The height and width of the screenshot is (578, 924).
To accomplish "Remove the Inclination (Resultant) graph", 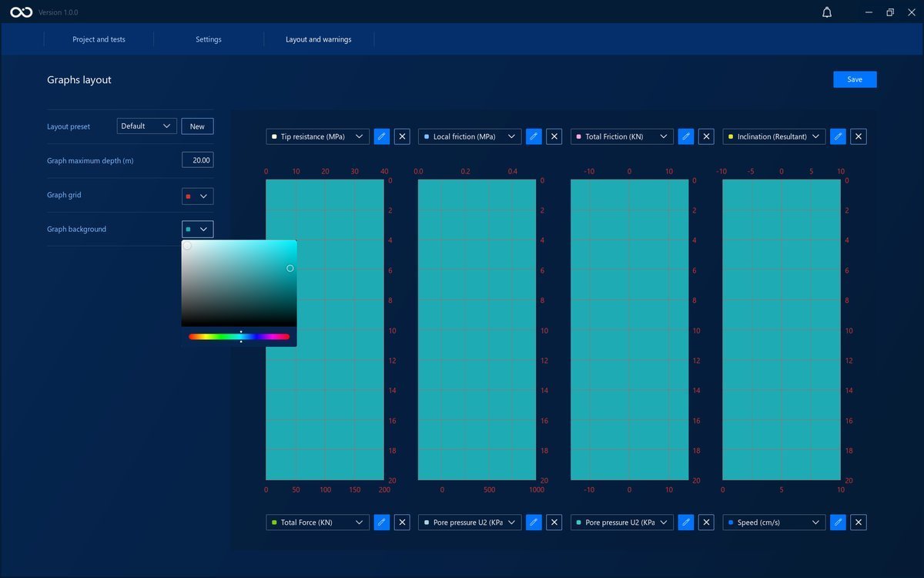I will coord(859,136).
